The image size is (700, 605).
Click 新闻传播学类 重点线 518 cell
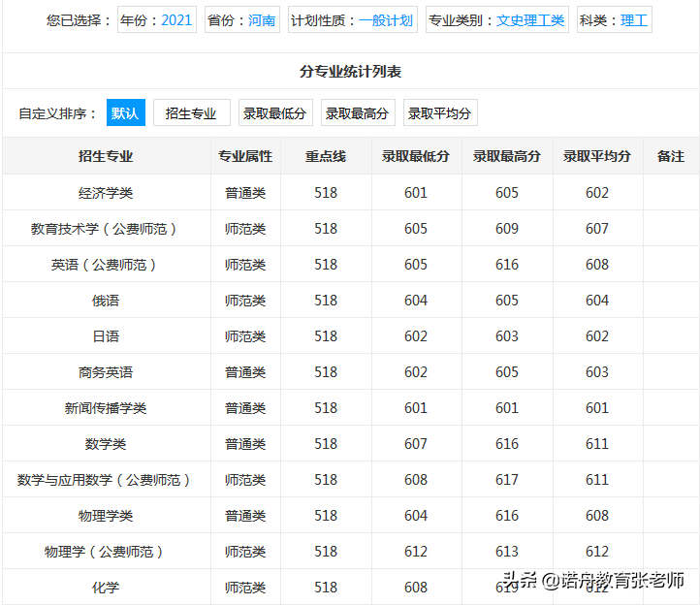(326, 408)
